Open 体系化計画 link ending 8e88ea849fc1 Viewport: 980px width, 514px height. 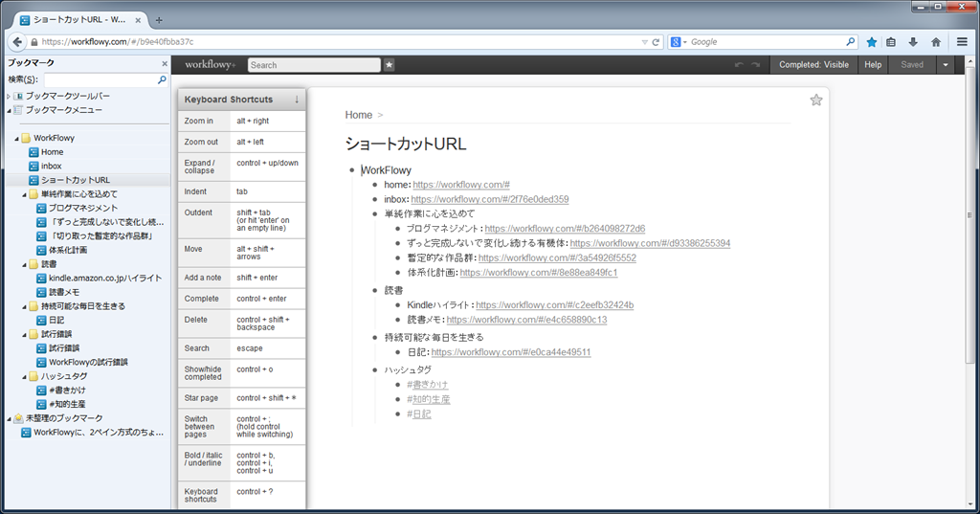pos(539,273)
